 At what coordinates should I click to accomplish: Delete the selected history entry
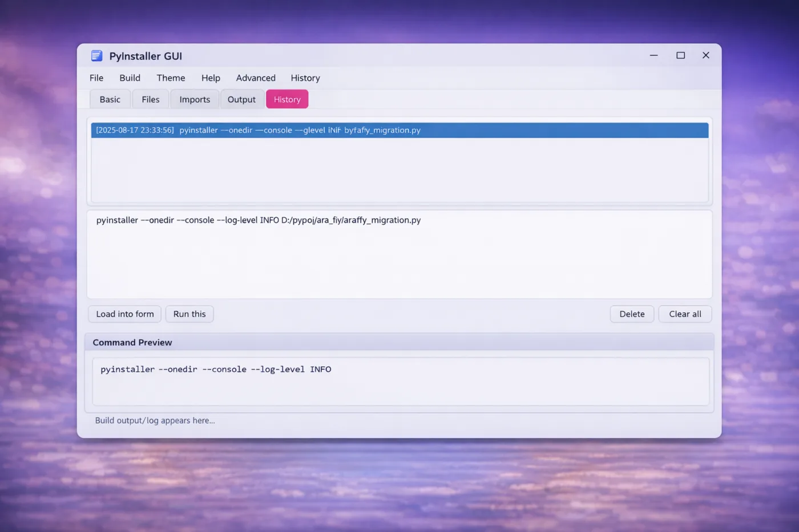632,314
